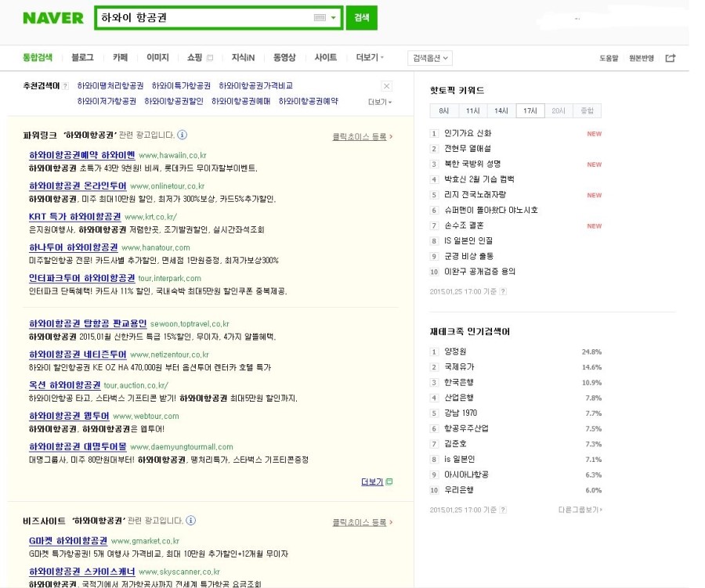Open the G마켓 하와이항공권 link
Image resolution: width=705 pixels, height=588 pixels.
click(x=68, y=540)
